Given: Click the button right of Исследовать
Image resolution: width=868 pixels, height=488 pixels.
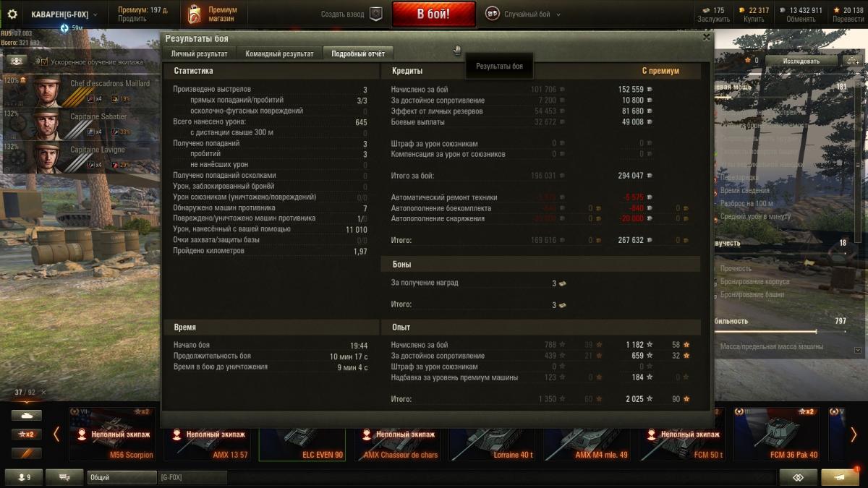Looking at the screenshot, I should pos(851,61).
